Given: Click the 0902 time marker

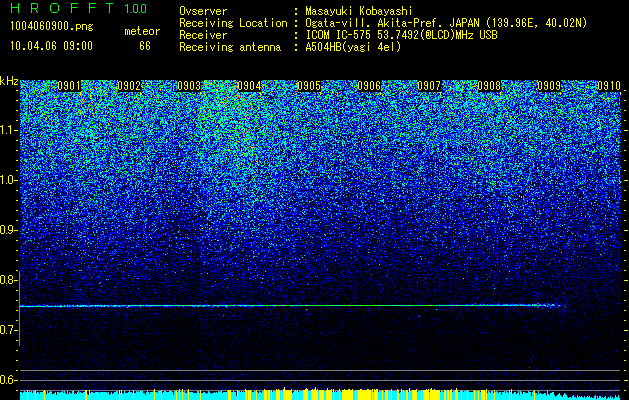Looking at the screenshot, I should (x=129, y=86).
